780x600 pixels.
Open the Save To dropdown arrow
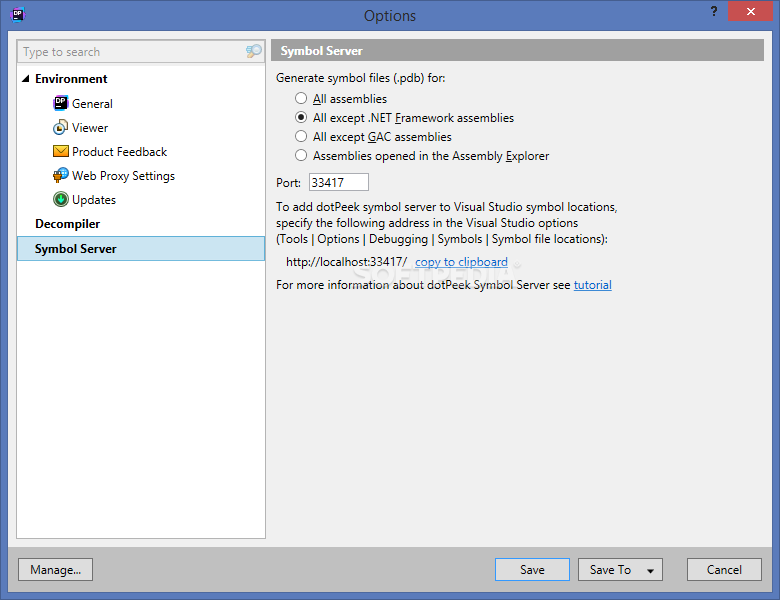[650, 571]
